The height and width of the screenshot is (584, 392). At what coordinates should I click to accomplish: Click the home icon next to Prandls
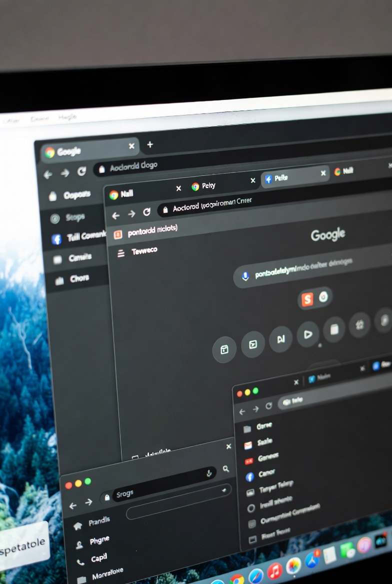77,526
